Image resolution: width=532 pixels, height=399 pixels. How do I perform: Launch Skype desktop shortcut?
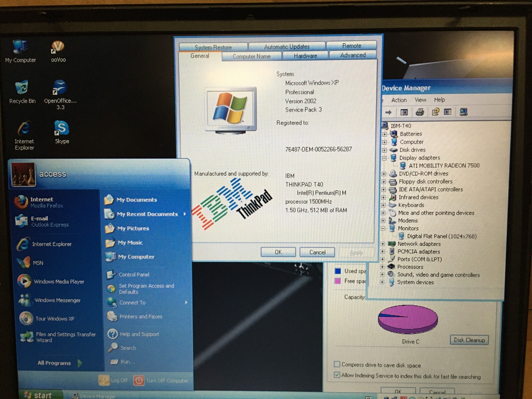[x=62, y=132]
